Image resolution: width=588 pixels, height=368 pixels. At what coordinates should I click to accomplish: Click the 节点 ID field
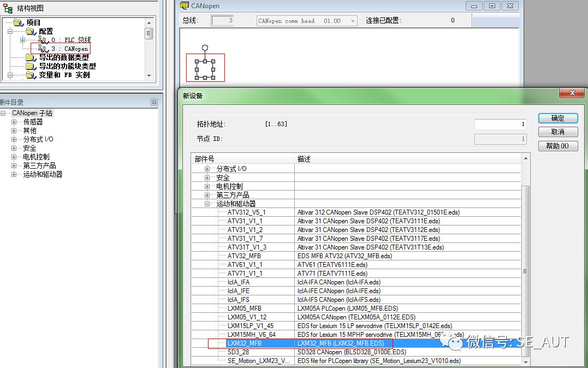click(501, 139)
